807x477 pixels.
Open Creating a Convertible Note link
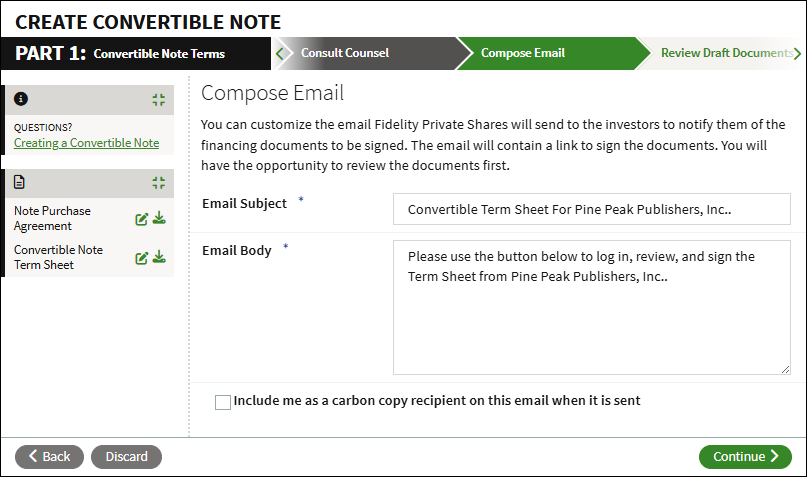[86, 143]
